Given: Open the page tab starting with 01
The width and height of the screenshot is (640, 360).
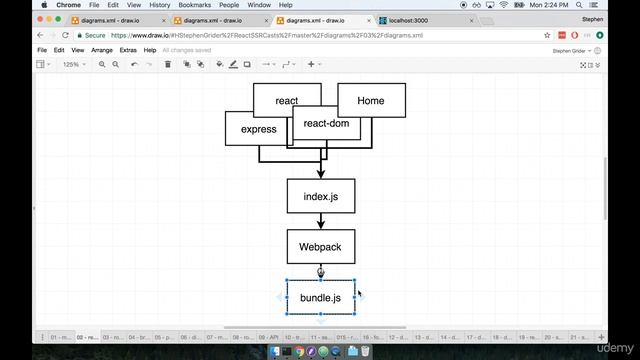Looking at the screenshot, I should click(x=60, y=337).
